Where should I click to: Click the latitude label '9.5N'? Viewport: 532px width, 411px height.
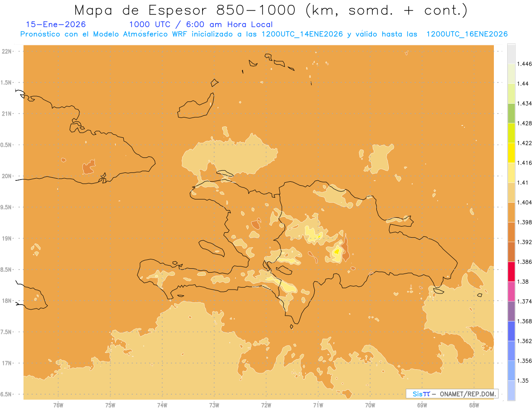(x=6, y=207)
